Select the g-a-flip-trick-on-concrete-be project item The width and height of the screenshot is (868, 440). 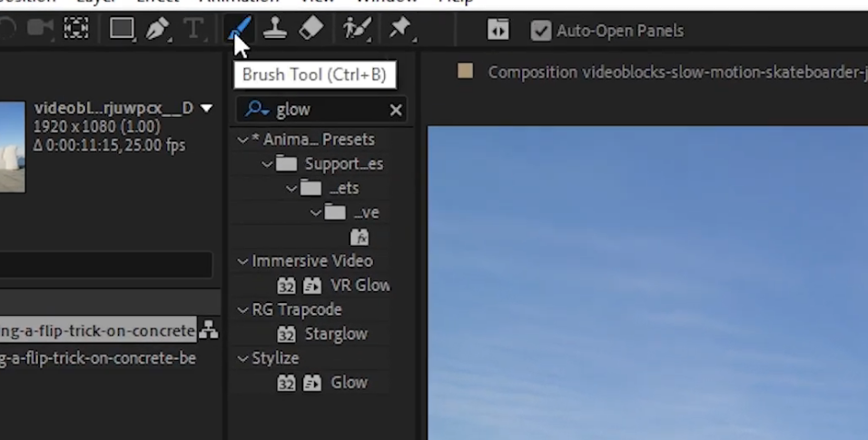98,358
